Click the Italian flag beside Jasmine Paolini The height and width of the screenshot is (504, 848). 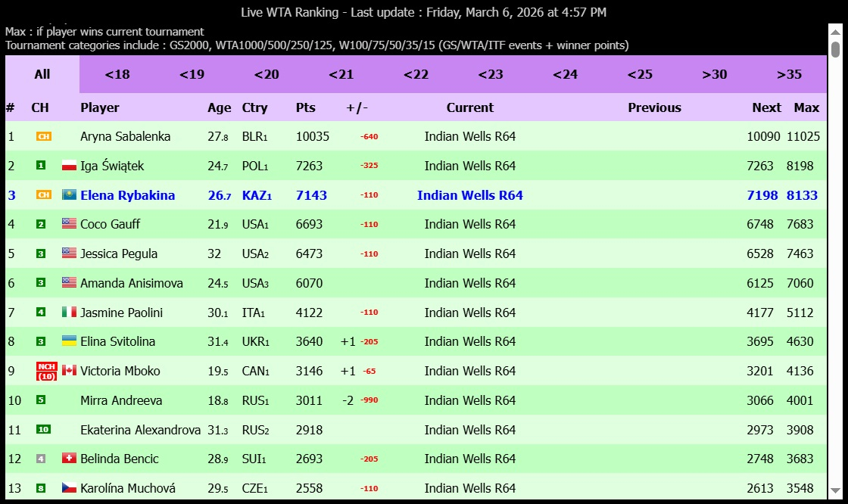pos(69,313)
